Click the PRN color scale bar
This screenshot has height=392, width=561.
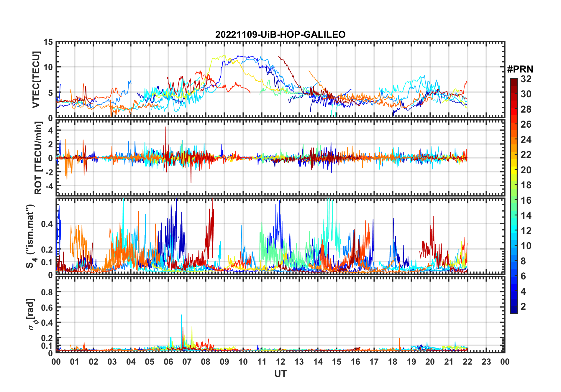[x=514, y=196]
